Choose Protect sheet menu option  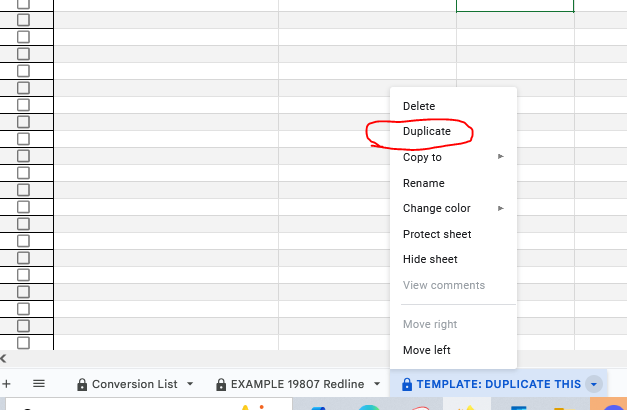[x=453, y=234]
